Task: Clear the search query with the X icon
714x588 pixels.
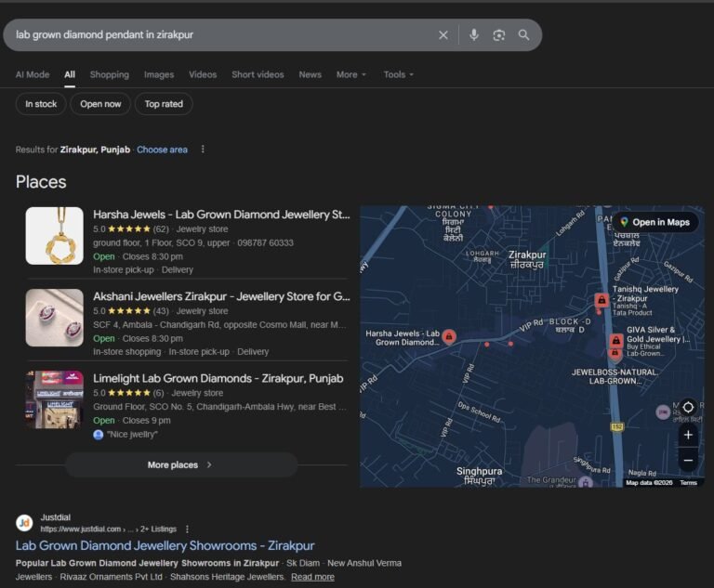Action: click(443, 35)
